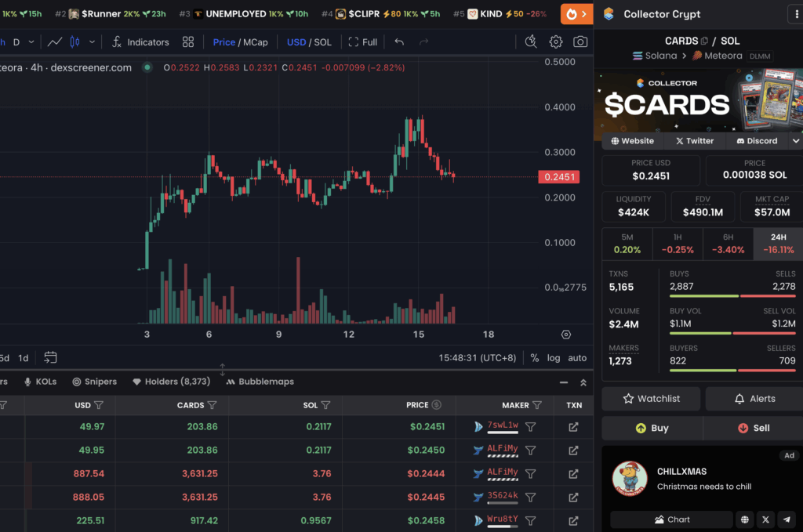This screenshot has width=803, height=532.
Task: Toggle log scale on chart
Action: tap(554, 358)
